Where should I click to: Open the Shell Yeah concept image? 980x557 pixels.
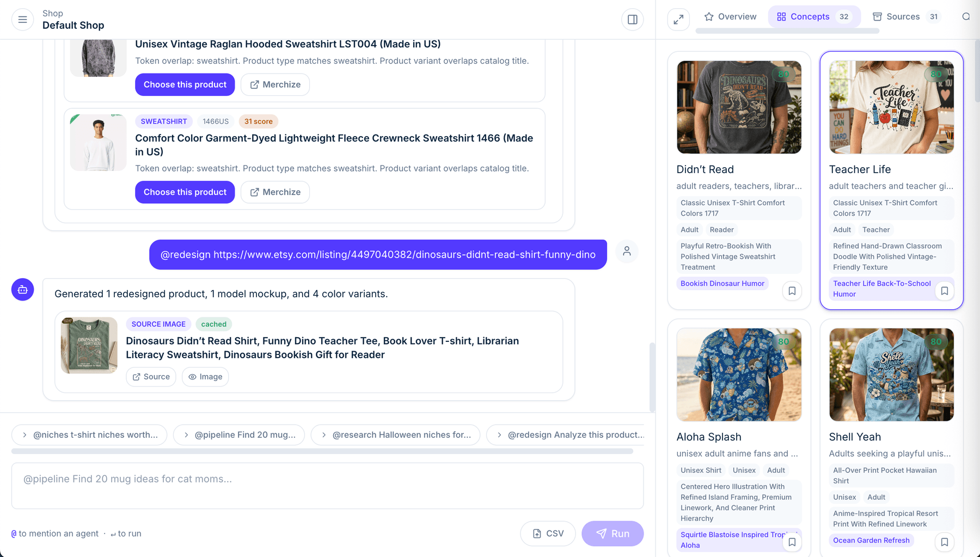click(891, 375)
